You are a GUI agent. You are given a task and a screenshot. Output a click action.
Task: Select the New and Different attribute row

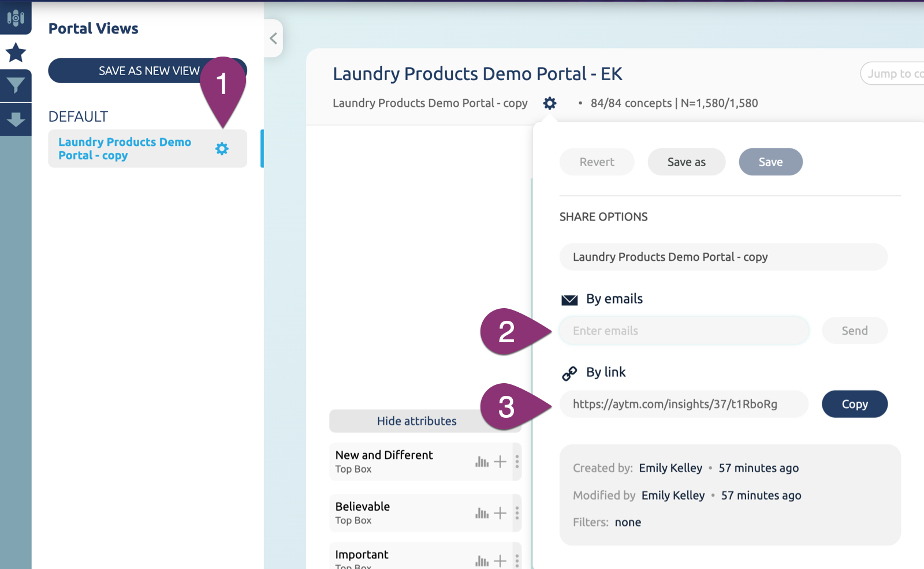pos(425,462)
